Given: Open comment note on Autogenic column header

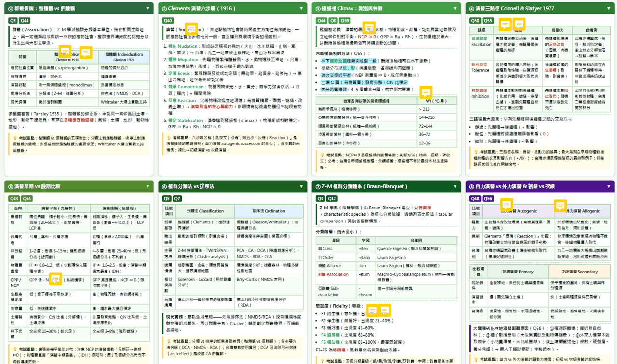Looking at the screenshot, I should pos(507,205).
